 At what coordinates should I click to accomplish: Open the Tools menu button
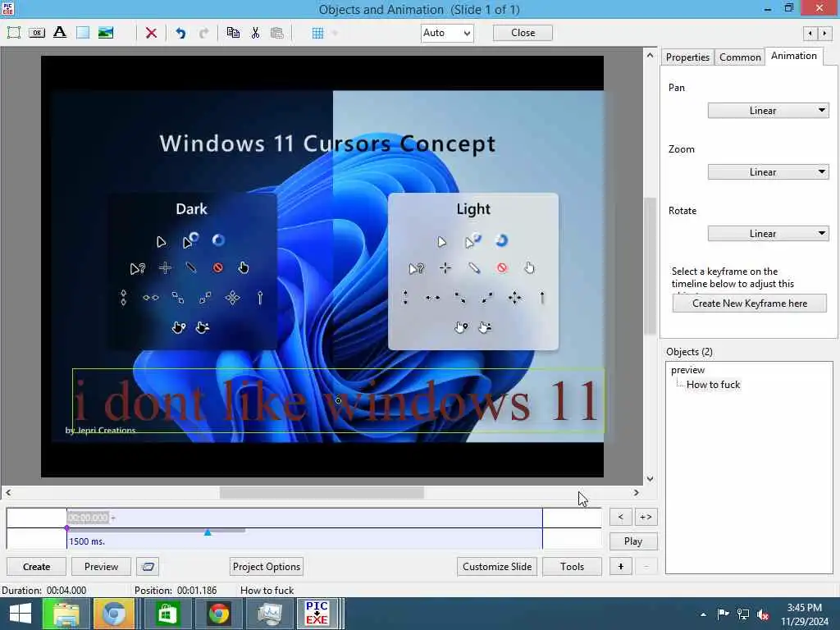click(x=572, y=567)
